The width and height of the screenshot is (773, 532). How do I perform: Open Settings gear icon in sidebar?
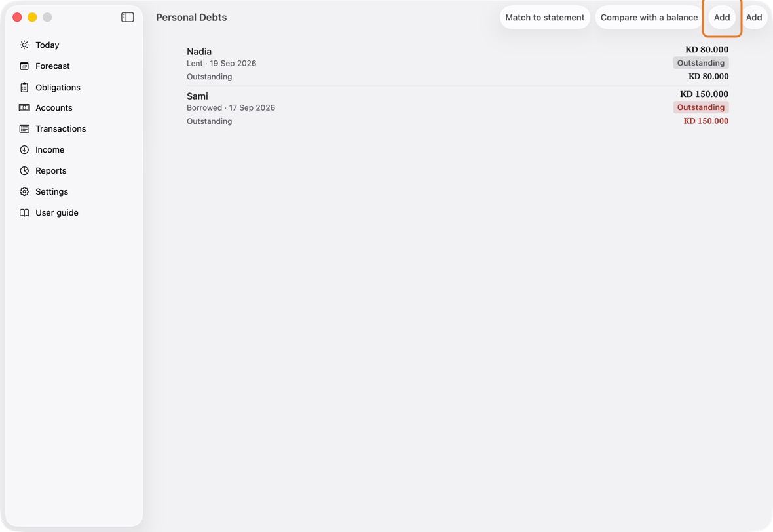(x=24, y=192)
